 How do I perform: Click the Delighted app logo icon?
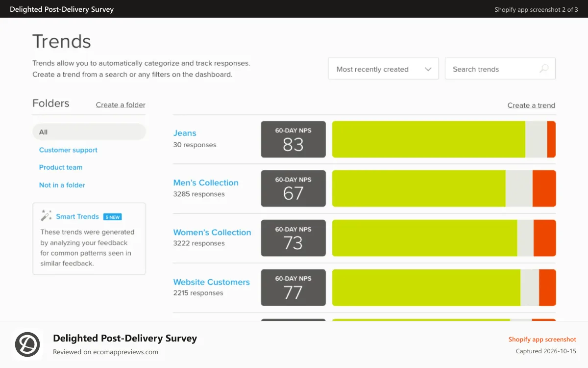[x=27, y=344]
